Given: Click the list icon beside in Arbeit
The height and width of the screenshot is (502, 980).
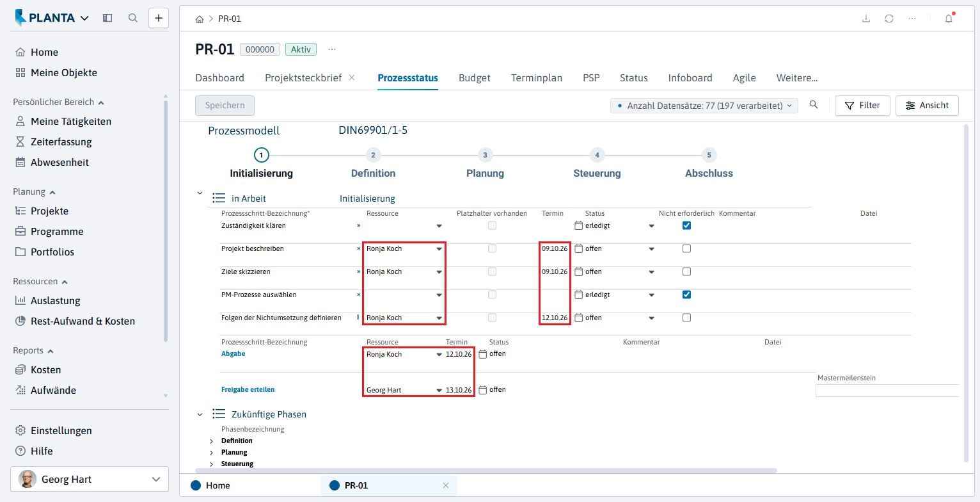Looking at the screenshot, I should pos(219,198).
